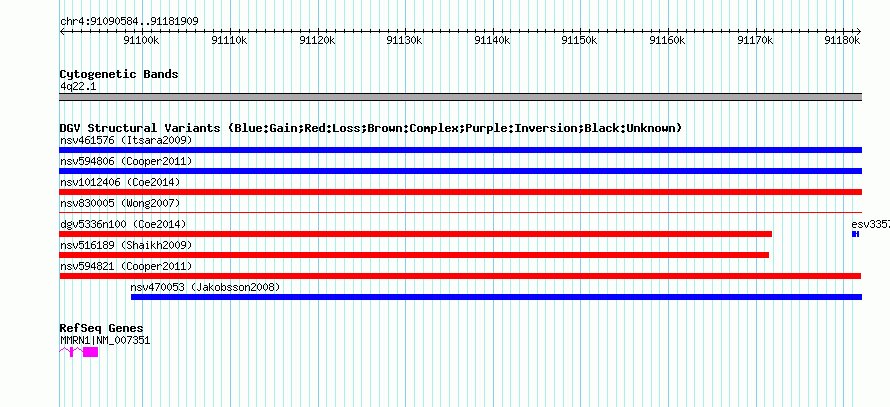Click the nsv830005 (Wong2007) label
Viewport: 890px width, 407px height.
point(120,203)
